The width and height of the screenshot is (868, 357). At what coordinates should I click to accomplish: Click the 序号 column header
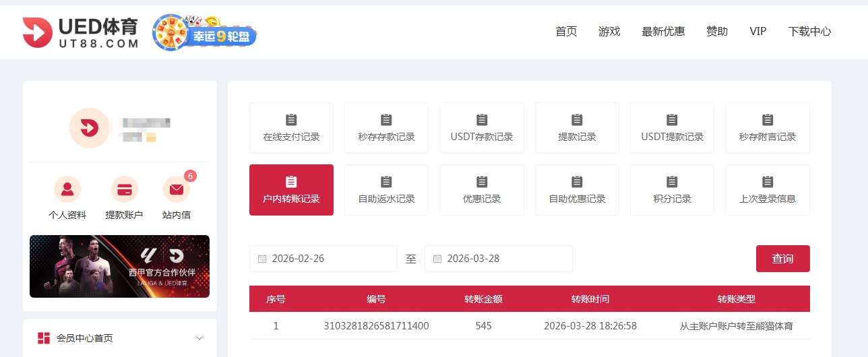pyautogui.click(x=276, y=299)
